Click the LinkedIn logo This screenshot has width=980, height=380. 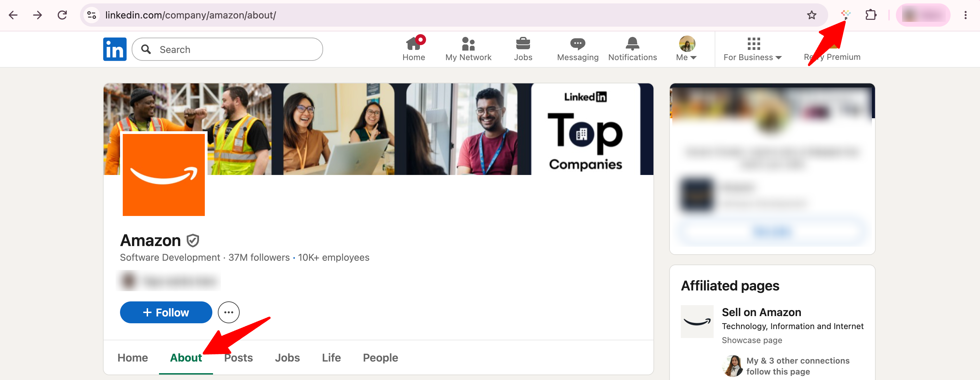point(115,49)
